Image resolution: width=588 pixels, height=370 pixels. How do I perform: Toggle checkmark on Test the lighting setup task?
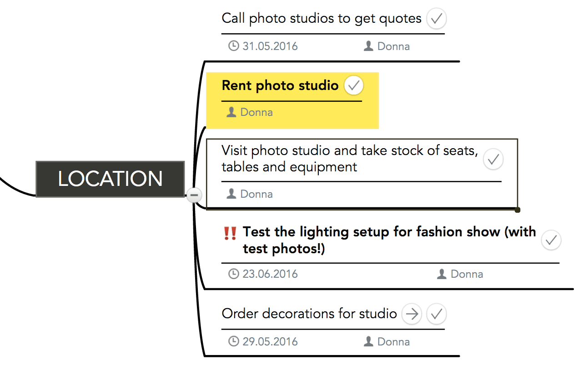[551, 240]
